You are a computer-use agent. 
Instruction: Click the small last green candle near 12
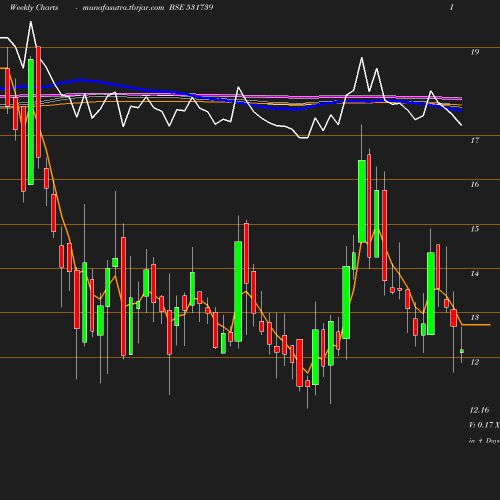pyautogui.click(x=462, y=351)
